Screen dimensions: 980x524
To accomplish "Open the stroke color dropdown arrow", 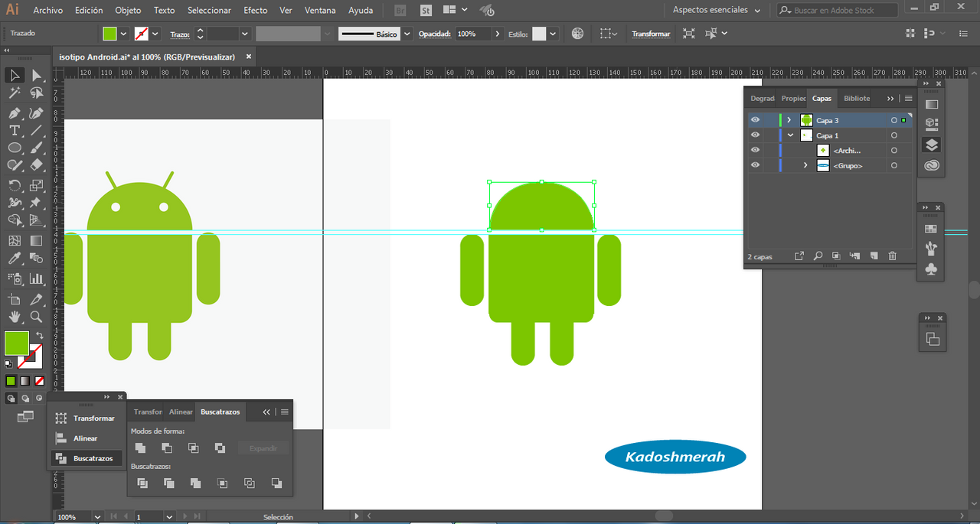I will pyautogui.click(x=155, y=34).
